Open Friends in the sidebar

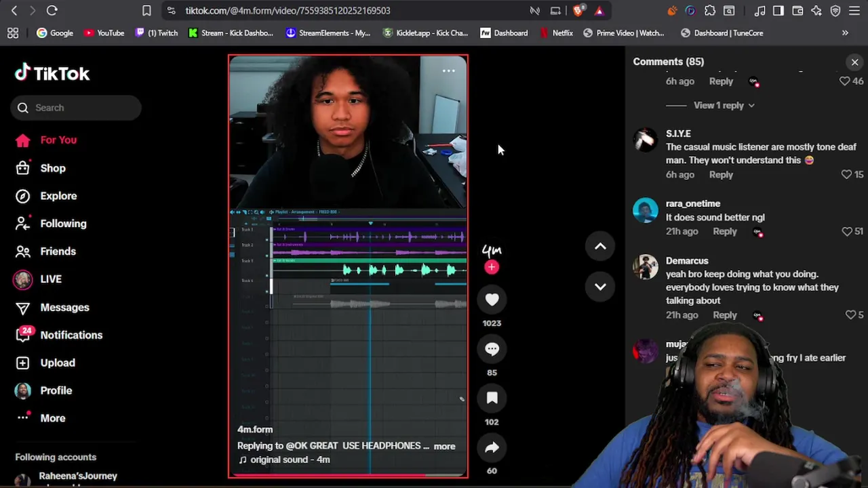[x=45, y=251]
